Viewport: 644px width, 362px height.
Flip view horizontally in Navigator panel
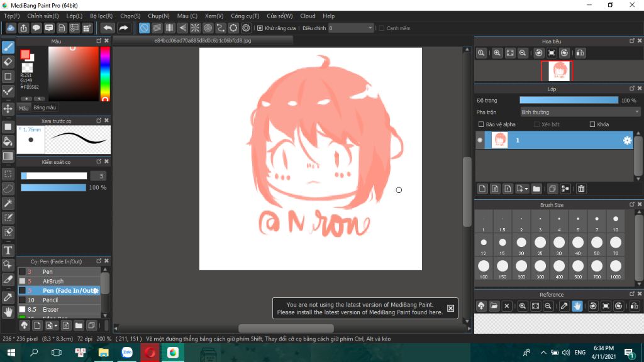[x=580, y=53]
